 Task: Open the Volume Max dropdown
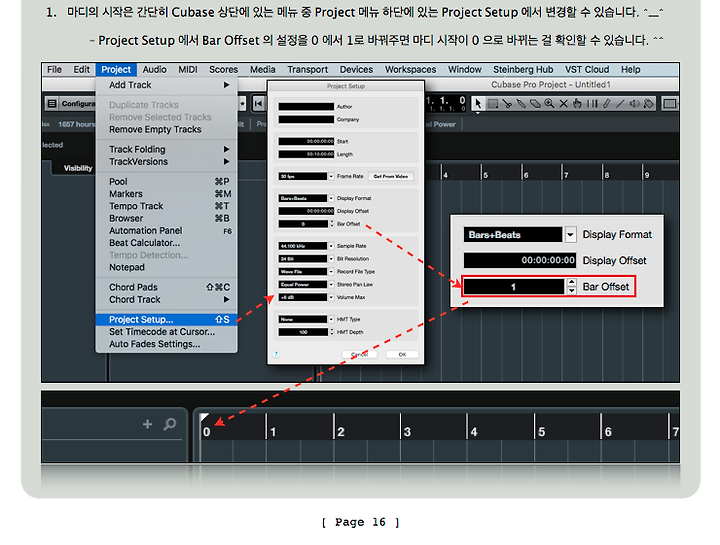(331, 298)
